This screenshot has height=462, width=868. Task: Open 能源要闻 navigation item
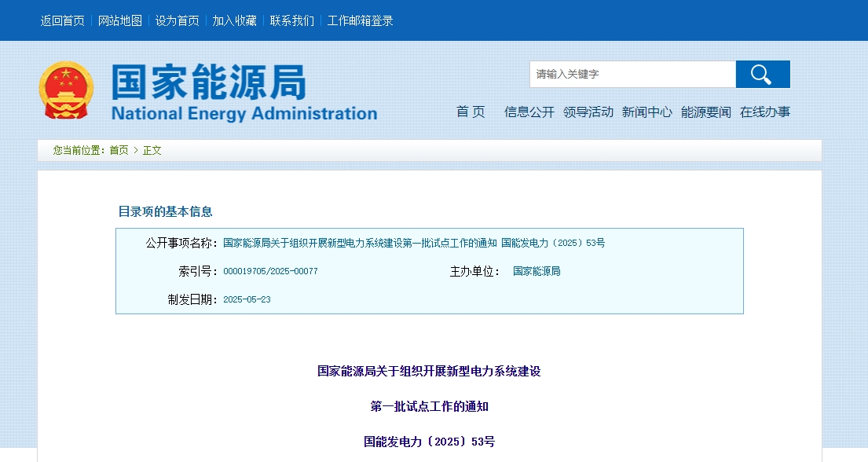click(706, 112)
